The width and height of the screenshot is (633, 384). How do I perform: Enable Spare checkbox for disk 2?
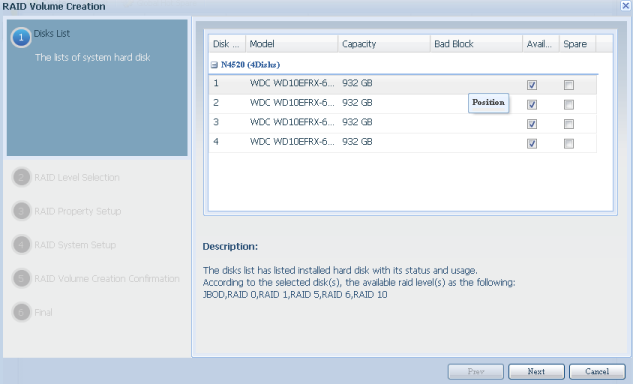(x=569, y=105)
